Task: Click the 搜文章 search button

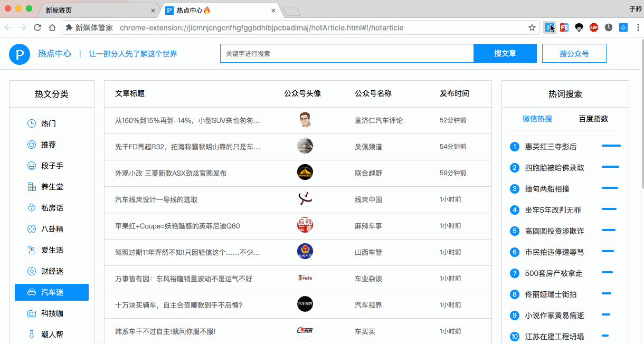Action: pos(505,53)
